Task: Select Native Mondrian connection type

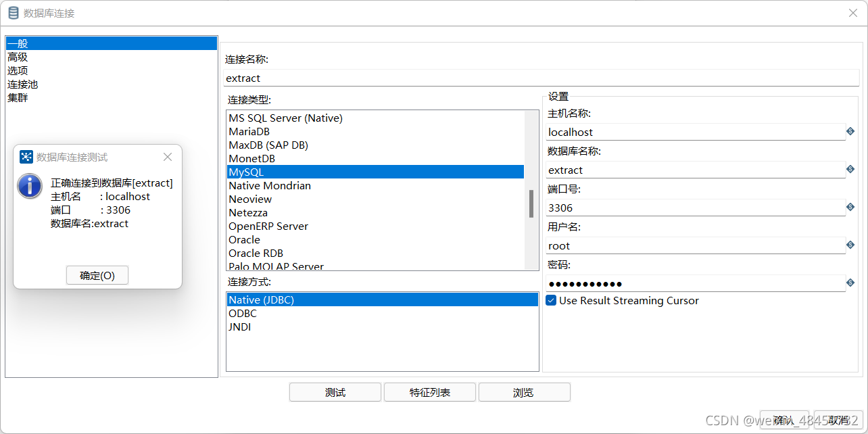Action: pyautogui.click(x=375, y=185)
